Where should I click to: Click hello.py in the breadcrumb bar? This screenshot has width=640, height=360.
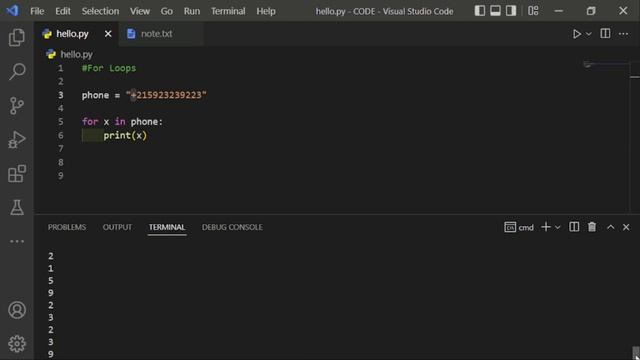tap(76, 54)
